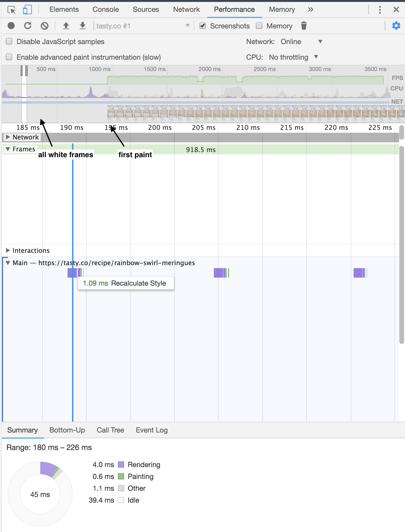Save profile using the download arrow

point(82,26)
